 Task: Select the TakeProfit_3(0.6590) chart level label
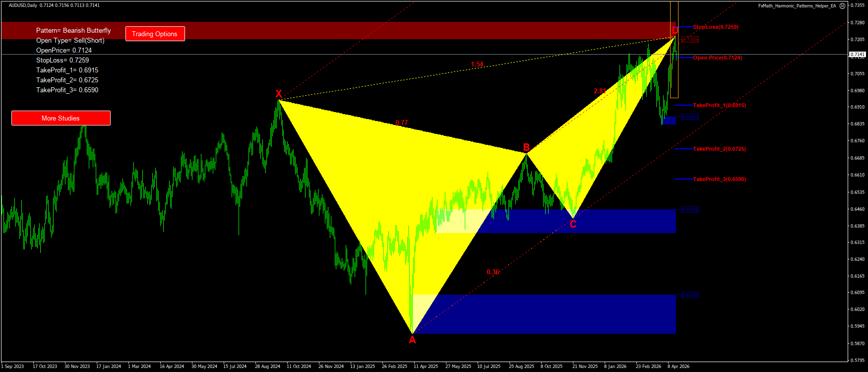[719, 179]
